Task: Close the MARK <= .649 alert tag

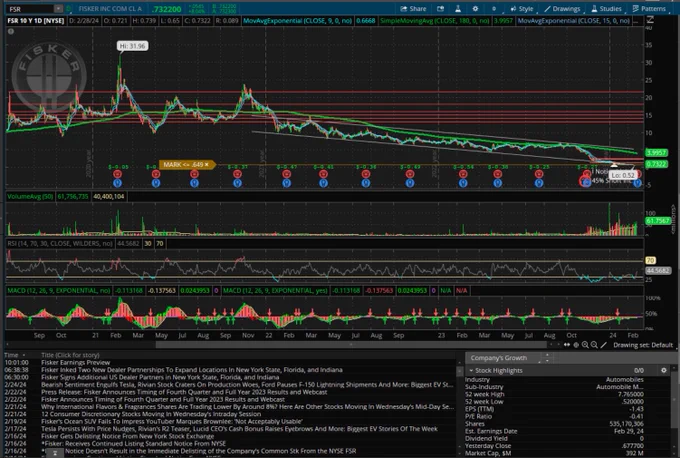Action: point(207,164)
